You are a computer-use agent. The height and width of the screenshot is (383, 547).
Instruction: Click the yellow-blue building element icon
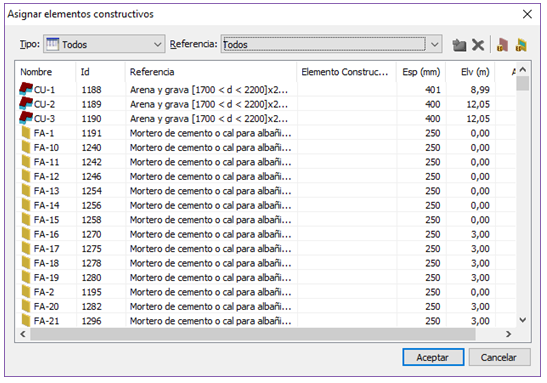[521, 45]
